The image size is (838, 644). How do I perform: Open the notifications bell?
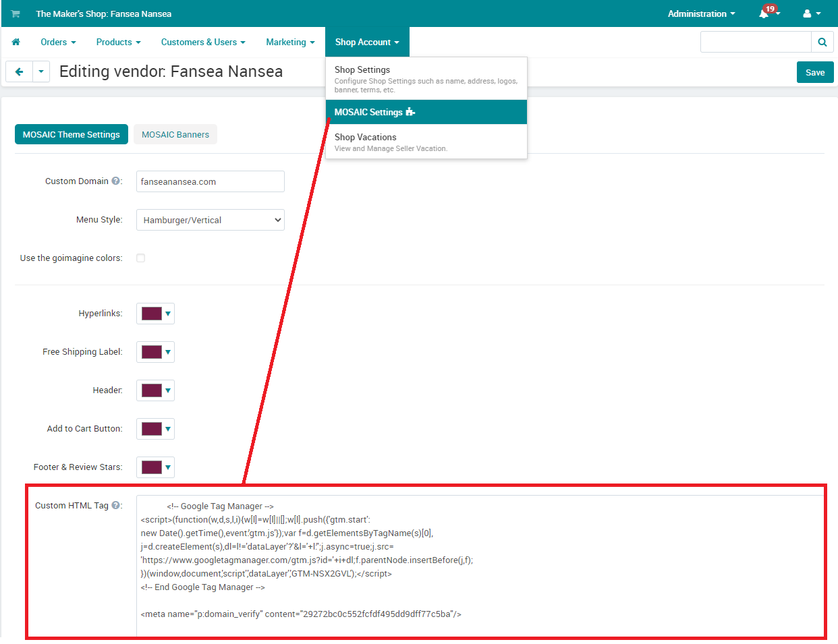764,13
